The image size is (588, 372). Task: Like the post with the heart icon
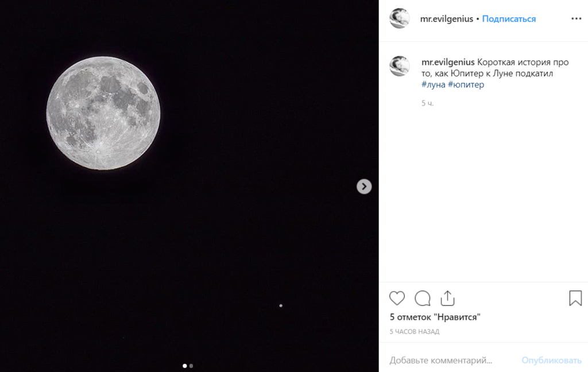click(397, 298)
